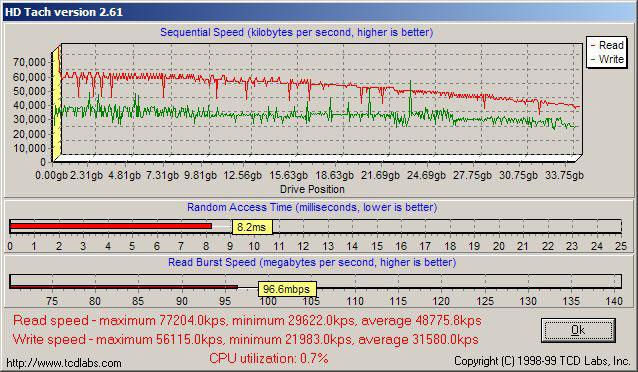Image resolution: width=638 pixels, height=372 pixels.
Task: Click the 12.56gb drive position label
Action: click(x=243, y=175)
